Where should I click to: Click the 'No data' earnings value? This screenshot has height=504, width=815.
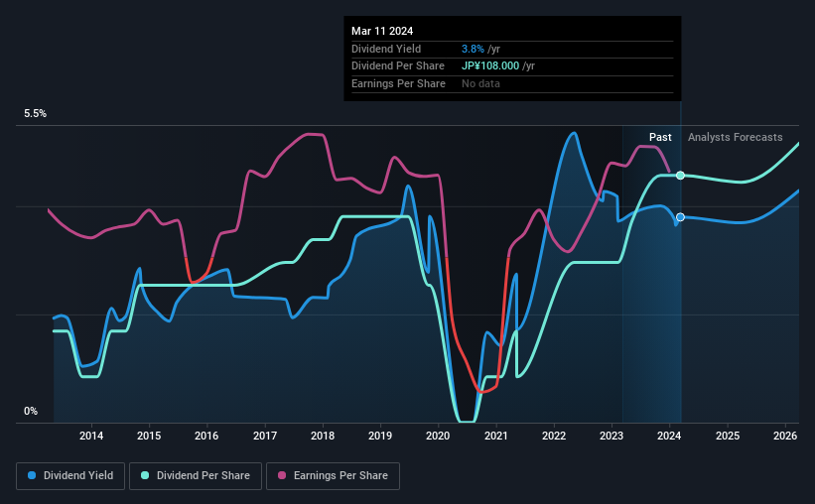pyautogui.click(x=480, y=83)
